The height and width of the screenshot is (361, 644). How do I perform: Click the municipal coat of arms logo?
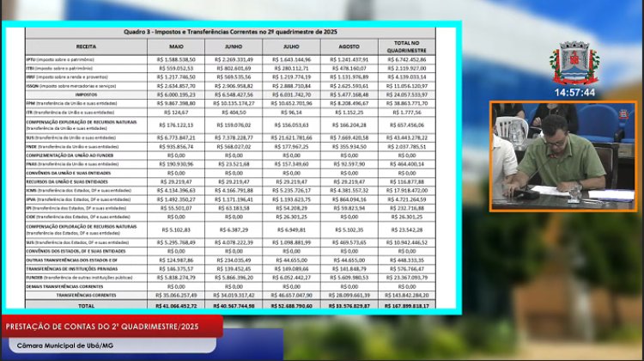pos(574,63)
